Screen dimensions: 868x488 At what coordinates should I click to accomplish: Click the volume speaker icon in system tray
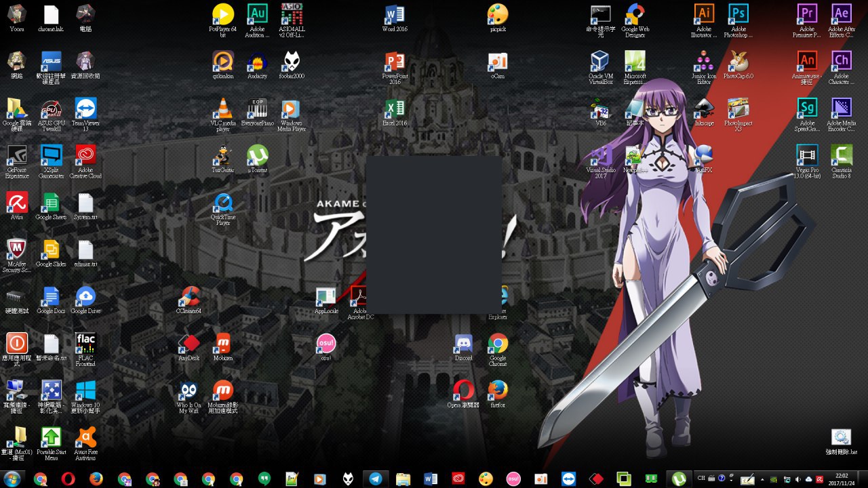(x=798, y=479)
